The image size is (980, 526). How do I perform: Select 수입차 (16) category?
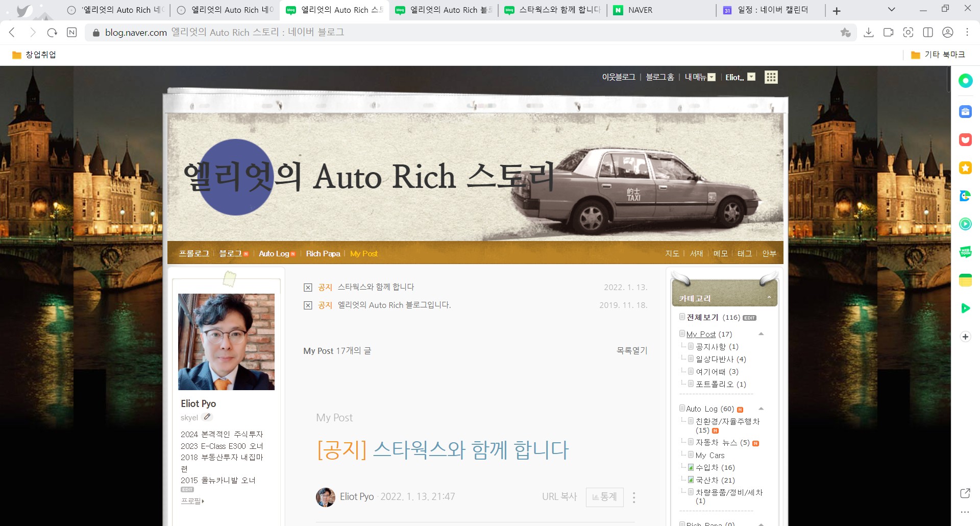[x=715, y=467]
